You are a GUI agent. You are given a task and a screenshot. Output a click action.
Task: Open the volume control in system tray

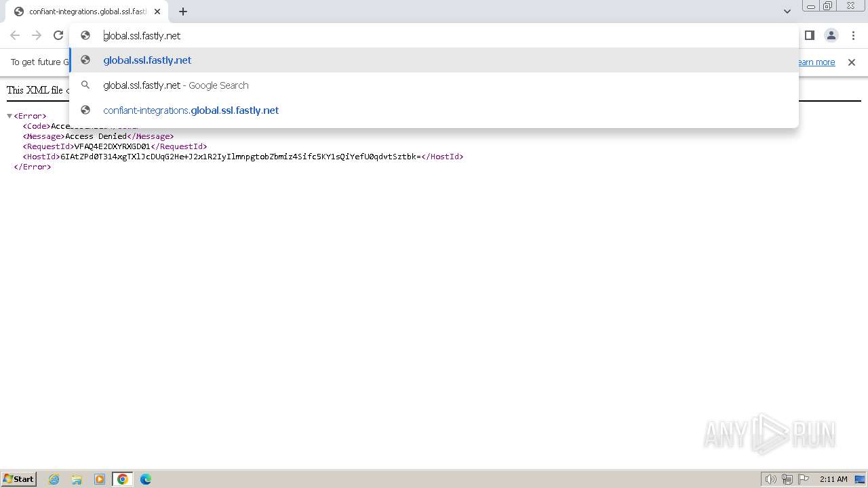(x=771, y=479)
